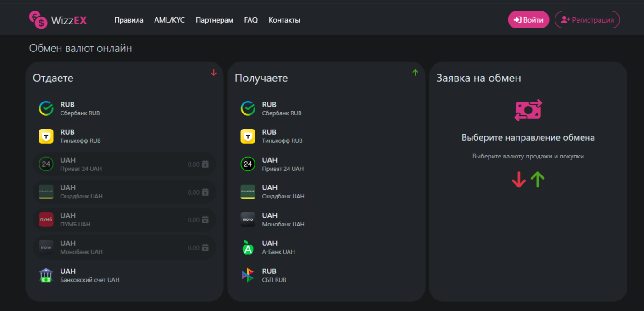
Task: Click the Войти login button
Action: [528, 20]
